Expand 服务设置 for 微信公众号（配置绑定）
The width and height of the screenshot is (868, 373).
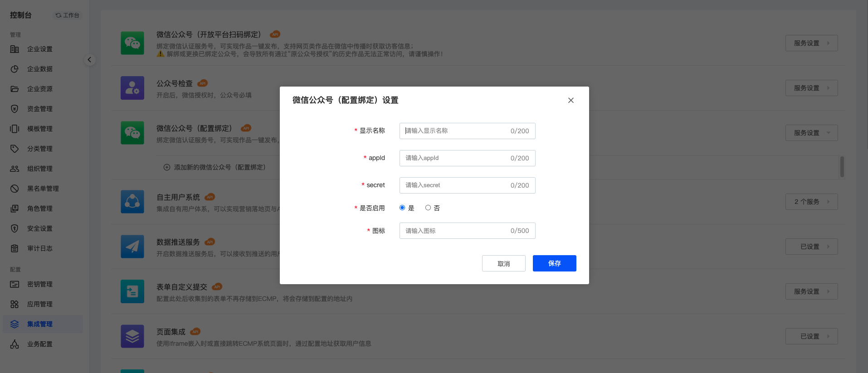[x=811, y=133]
